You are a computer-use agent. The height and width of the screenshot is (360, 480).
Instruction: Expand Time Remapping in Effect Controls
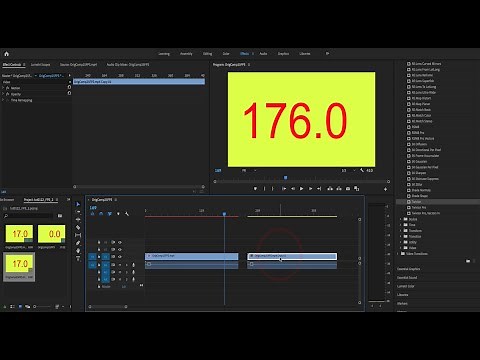click(3, 100)
